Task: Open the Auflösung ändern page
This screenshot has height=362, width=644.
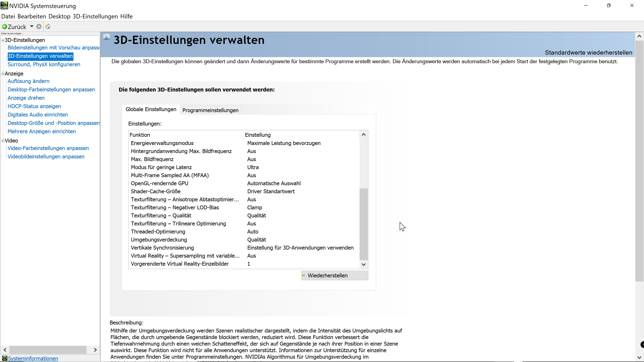Action: pyautogui.click(x=29, y=81)
